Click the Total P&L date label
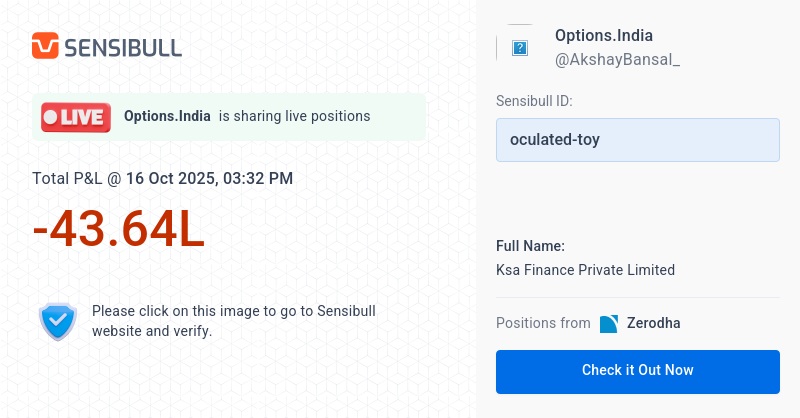800x418 pixels. (163, 179)
